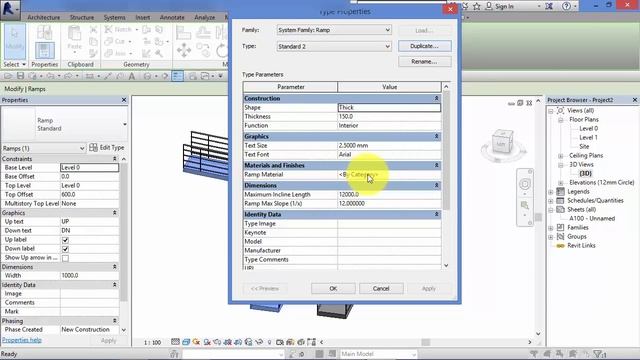Click Cut to Clipboard scissors icon
Viewport: 640px width, 360px height.
point(93,30)
